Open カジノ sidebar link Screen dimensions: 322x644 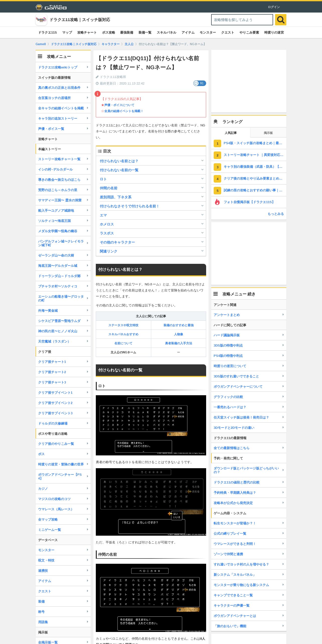coord(43,489)
